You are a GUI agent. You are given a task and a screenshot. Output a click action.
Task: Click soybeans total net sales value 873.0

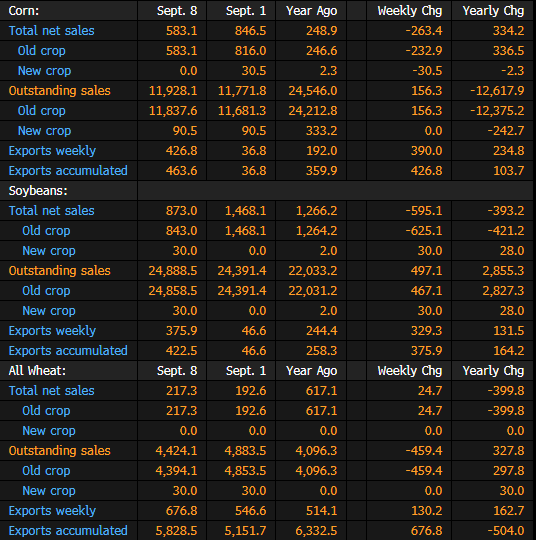click(182, 210)
